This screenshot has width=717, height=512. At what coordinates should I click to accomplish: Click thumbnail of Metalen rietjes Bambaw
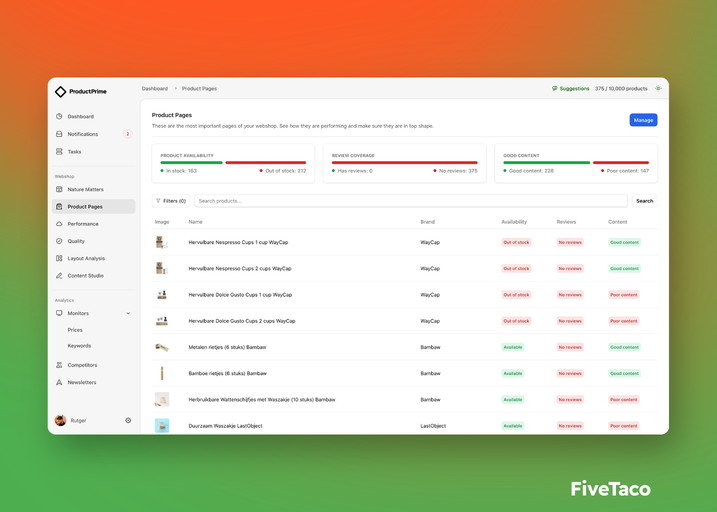[x=162, y=347]
